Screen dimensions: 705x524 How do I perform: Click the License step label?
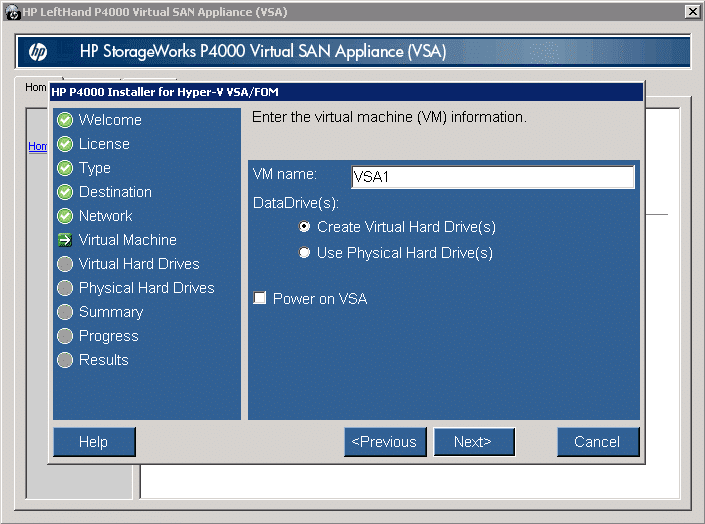click(x=104, y=144)
